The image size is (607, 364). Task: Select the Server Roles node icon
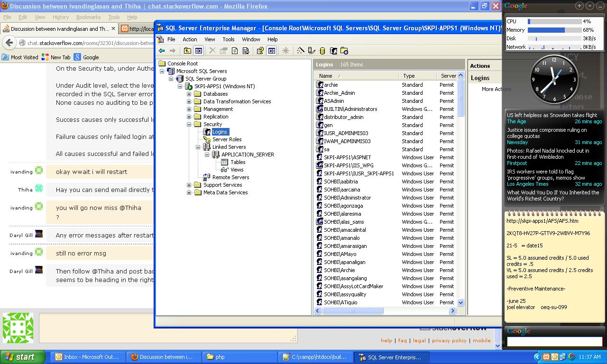tap(207, 139)
